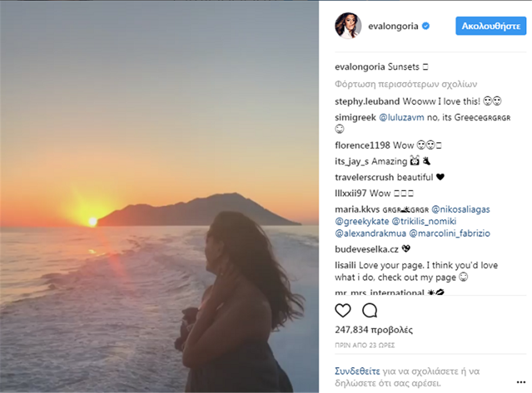Open evalongoria username in post header
The height and width of the screenshot is (393, 532).
[393, 26]
